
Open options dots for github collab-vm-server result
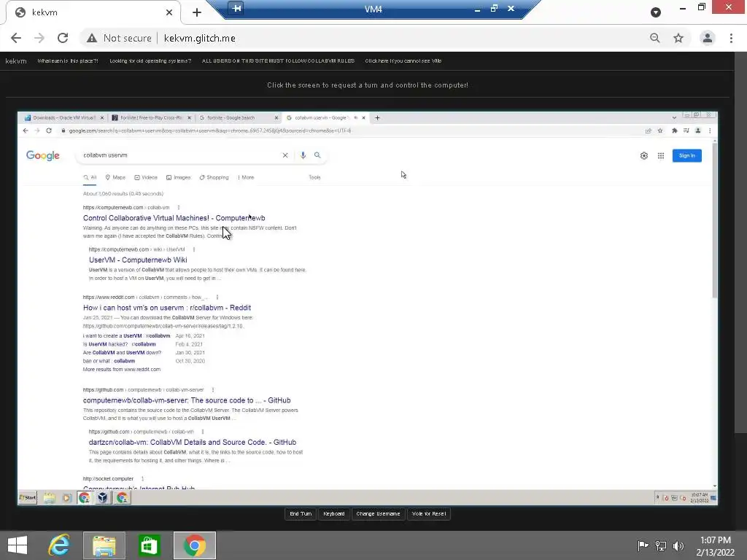[213, 389]
